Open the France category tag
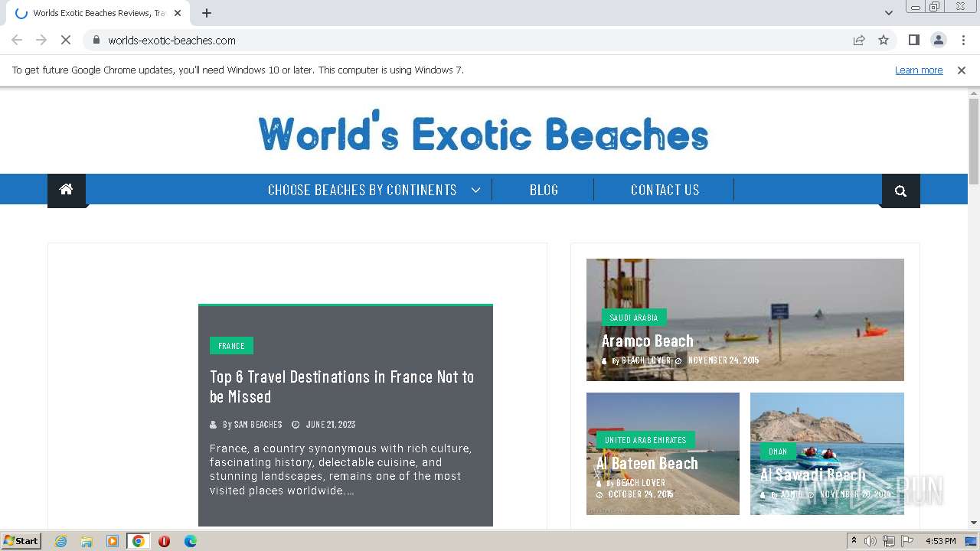This screenshot has height=551, width=980. coord(231,346)
